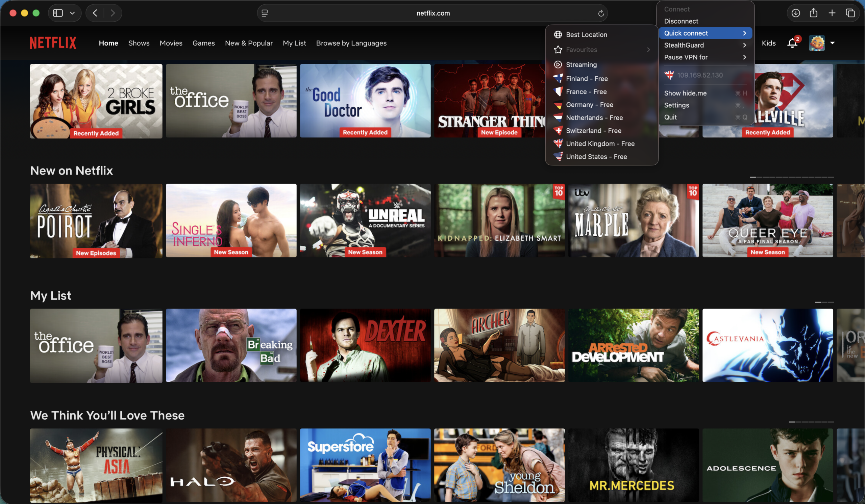Open the Queer Eye thumbnail

(x=767, y=220)
